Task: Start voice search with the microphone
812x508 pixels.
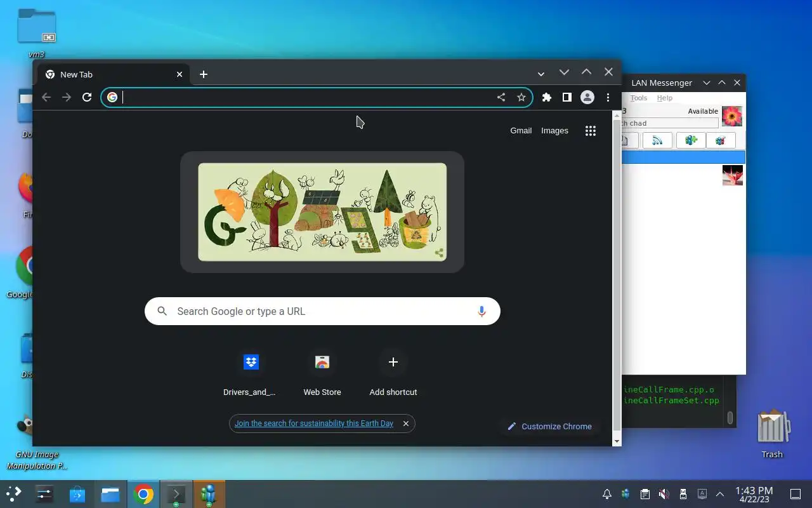Action: pos(481,311)
